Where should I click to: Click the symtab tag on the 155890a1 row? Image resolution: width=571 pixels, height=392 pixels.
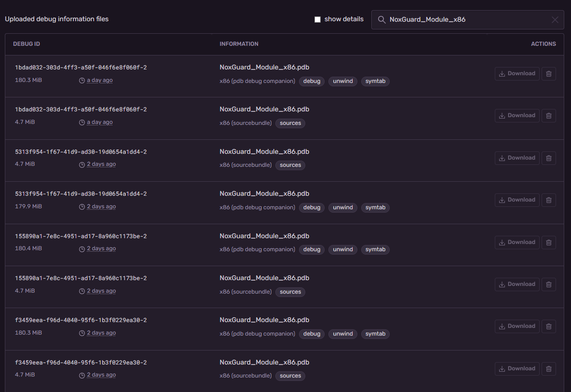tap(375, 249)
